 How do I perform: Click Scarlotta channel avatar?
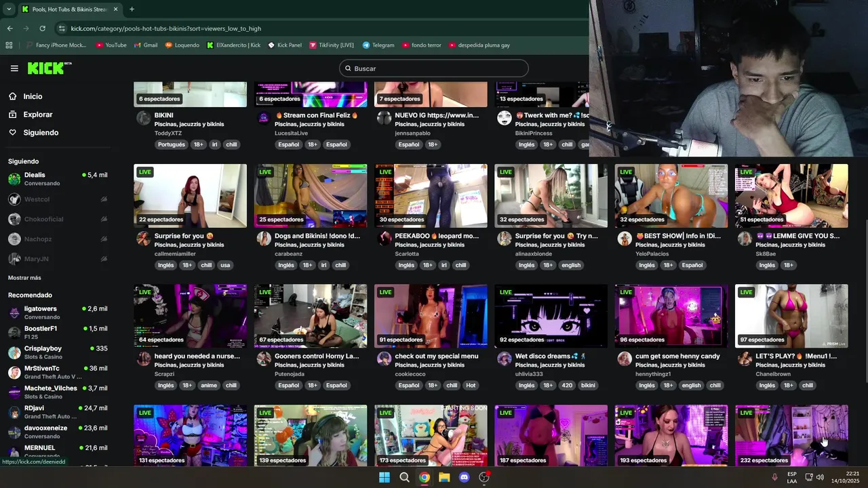tap(384, 239)
